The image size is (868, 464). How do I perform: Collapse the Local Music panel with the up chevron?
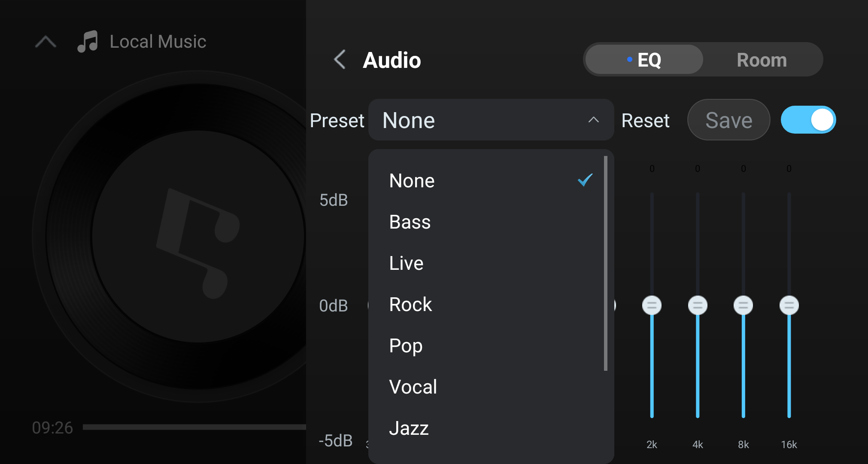46,42
